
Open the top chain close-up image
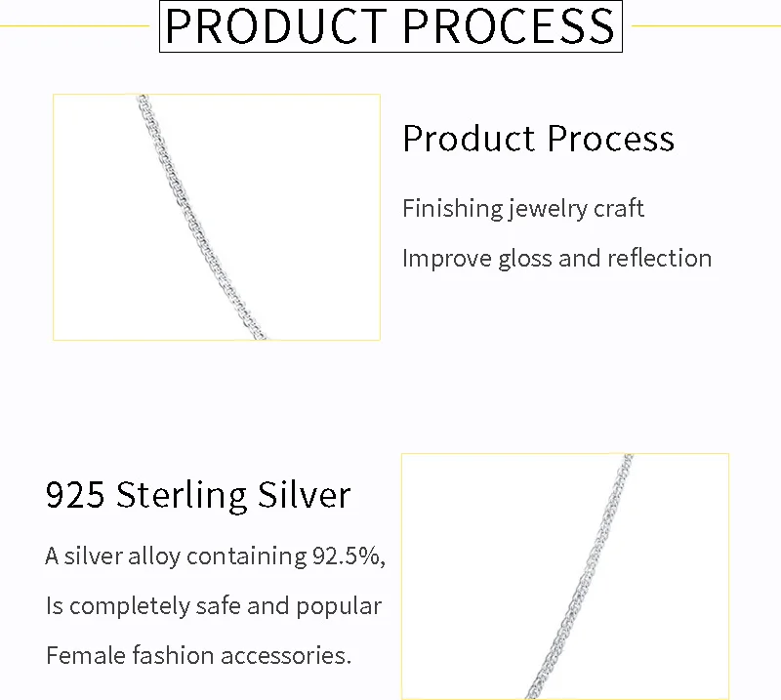tap(217, 217)
